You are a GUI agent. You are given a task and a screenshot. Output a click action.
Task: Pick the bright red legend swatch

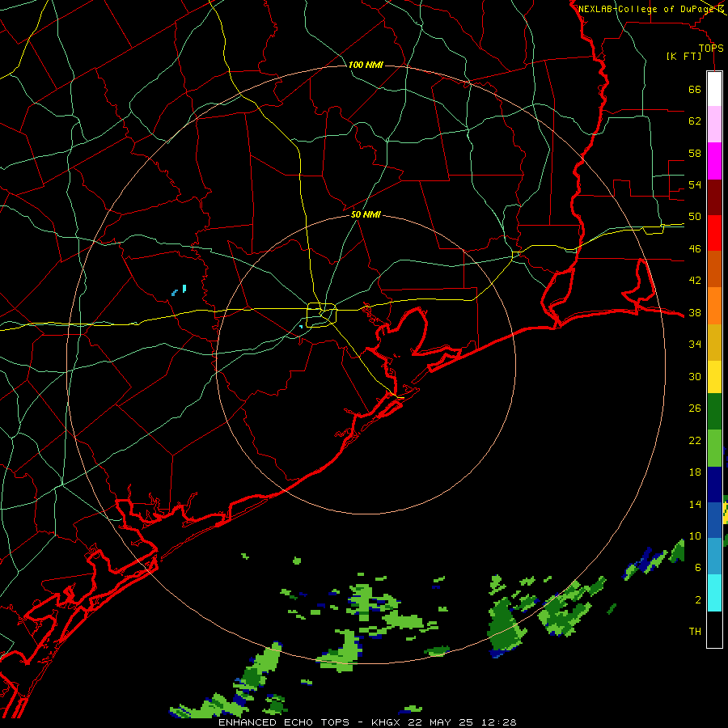(x=714, y=233)
